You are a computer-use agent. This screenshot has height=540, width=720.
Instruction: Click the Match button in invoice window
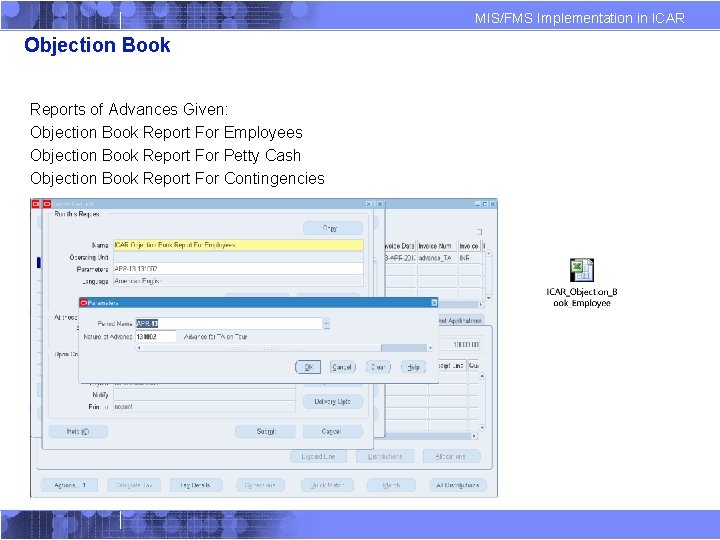tap(391, 485)
